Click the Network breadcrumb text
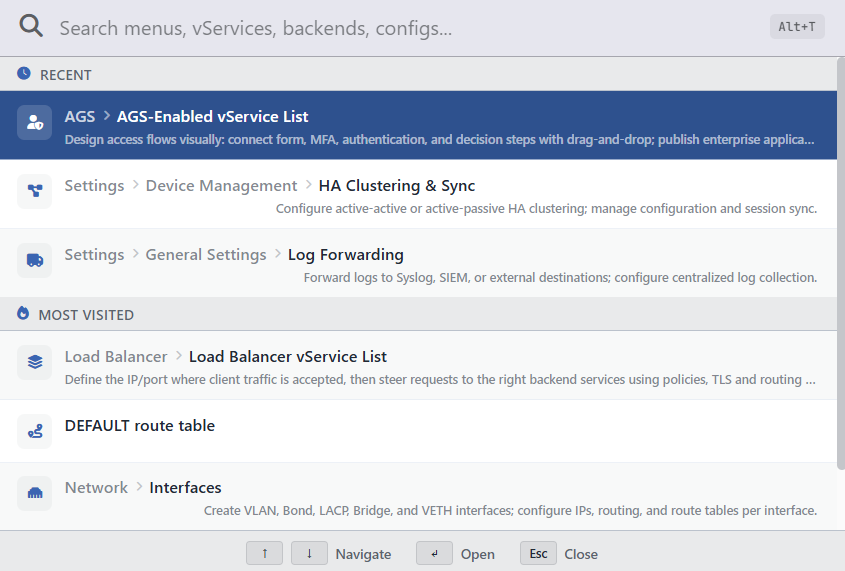This screenshot has height=571, width=845. pos(96,488)
